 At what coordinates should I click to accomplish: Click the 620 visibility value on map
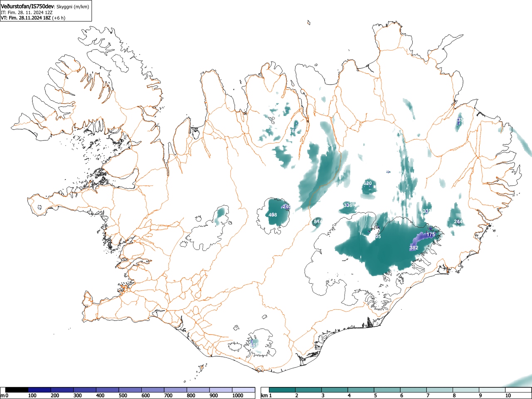(x=367, y=183)
